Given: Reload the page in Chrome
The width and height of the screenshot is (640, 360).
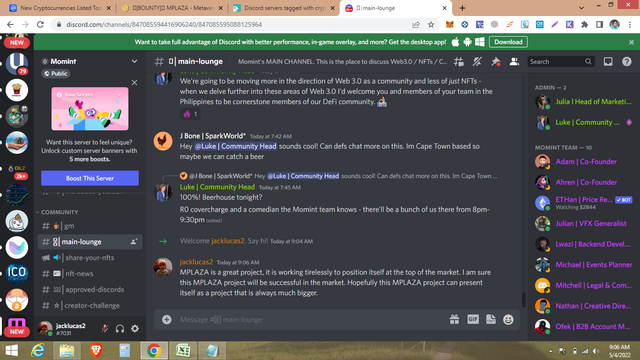Looking at the screenshot, I should coord(40,24).
